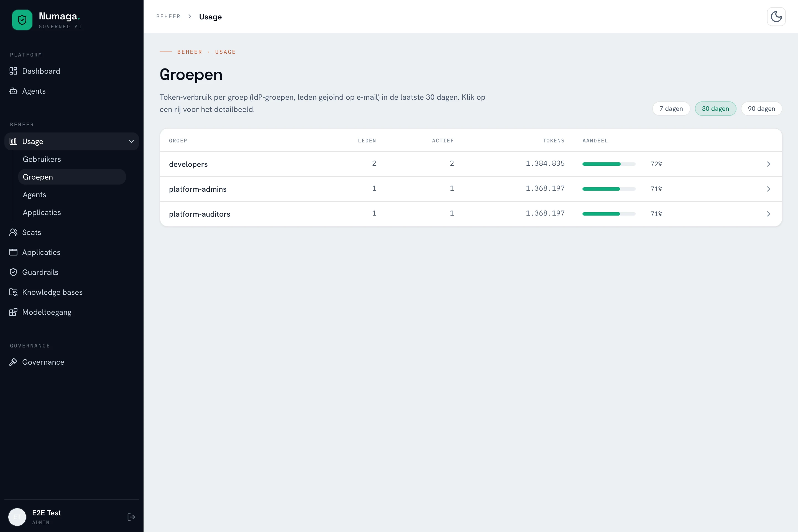Click the platform-admins group name
798x532 pixels.
[198, 189]
